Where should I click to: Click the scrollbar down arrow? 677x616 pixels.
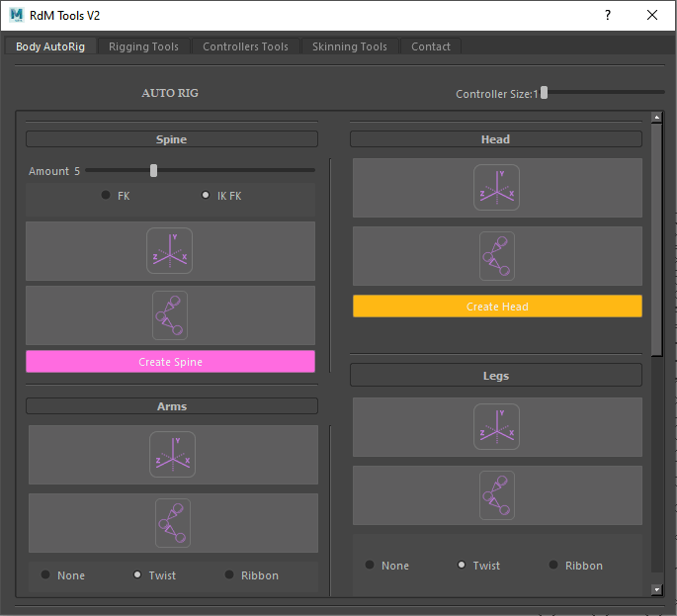(x=656, y=589)
